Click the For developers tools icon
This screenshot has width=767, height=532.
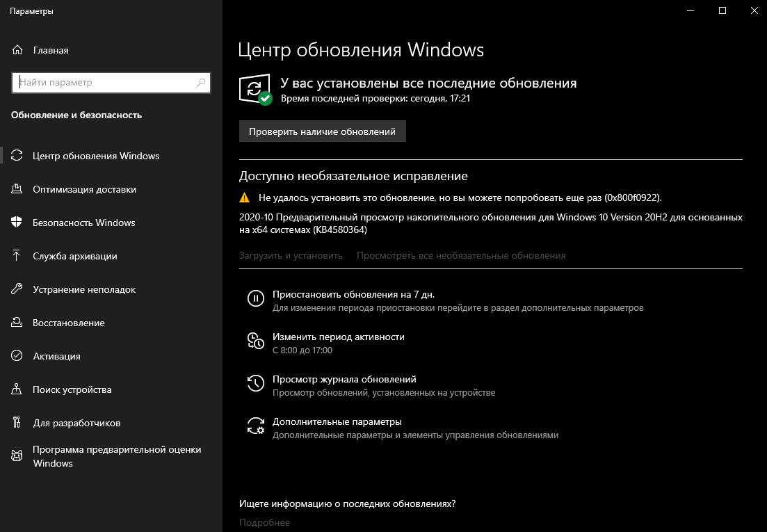[17, 423]
